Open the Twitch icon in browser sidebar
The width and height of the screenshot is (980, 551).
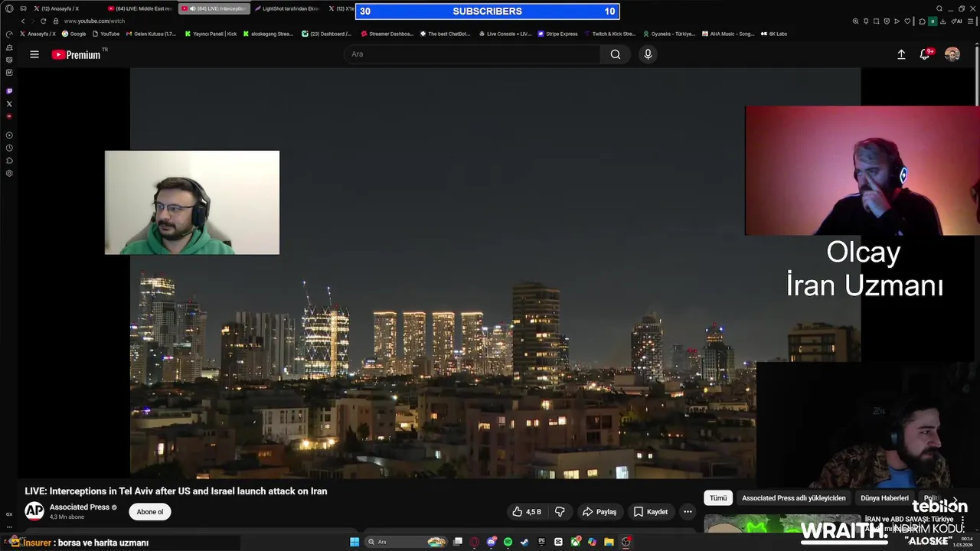pos(9,91)
